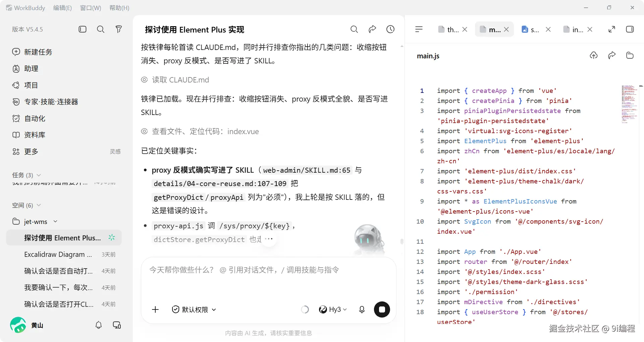This screenshot has width=644, height=342.
Task: Open the 助理 assistant section
Action: 25,68
